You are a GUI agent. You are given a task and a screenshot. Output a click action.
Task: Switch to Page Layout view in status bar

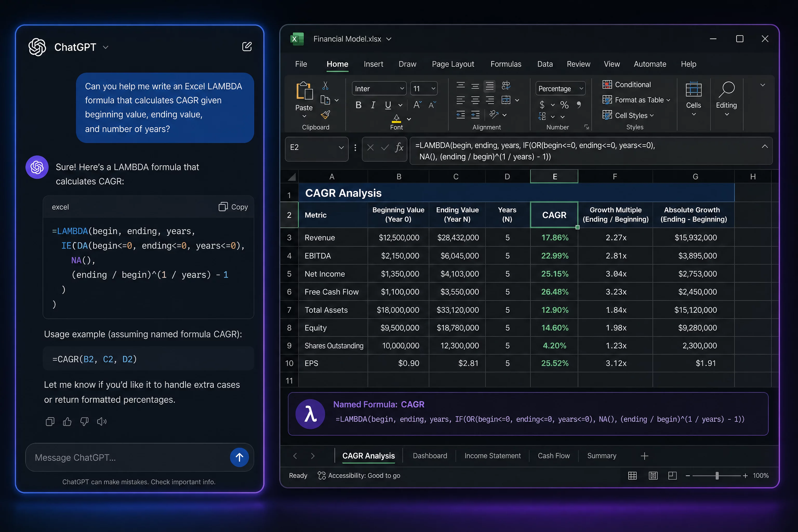point(653,476)
